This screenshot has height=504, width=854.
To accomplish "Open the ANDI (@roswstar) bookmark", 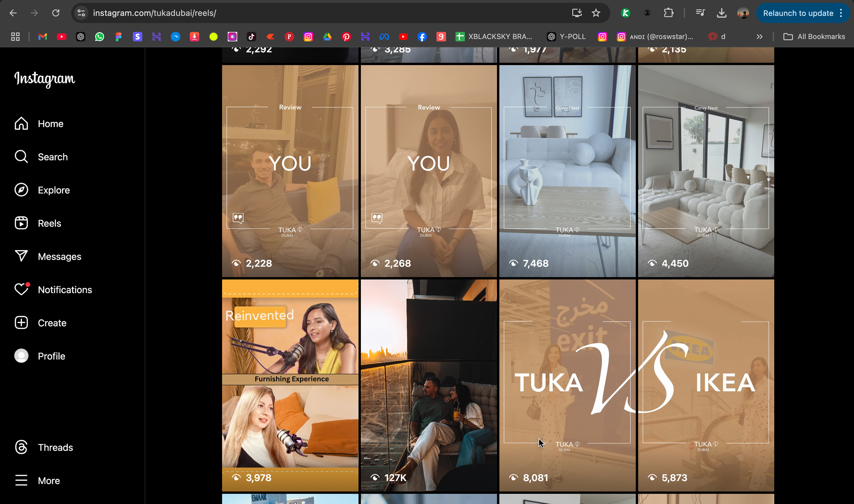I will coord(655,37).
